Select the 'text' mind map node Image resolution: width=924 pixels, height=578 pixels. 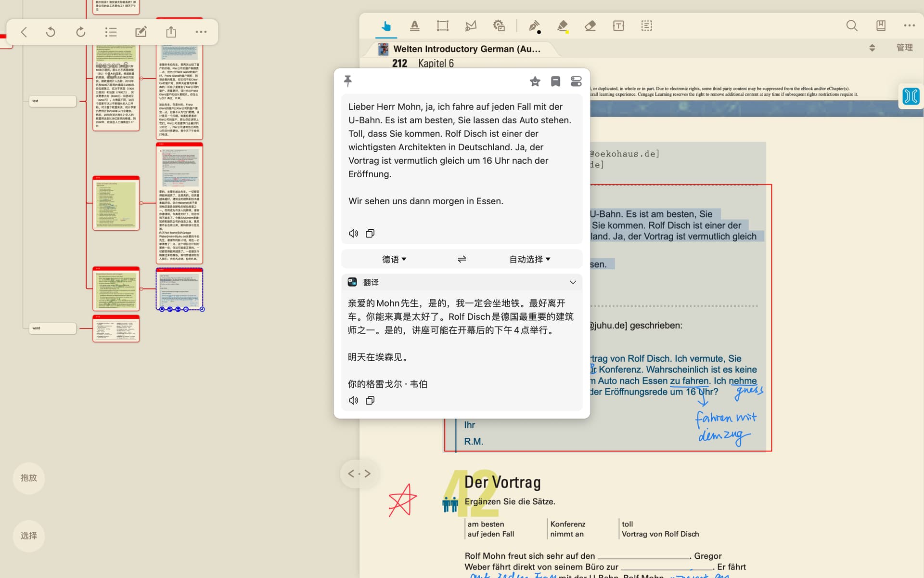tap(52, 101)
